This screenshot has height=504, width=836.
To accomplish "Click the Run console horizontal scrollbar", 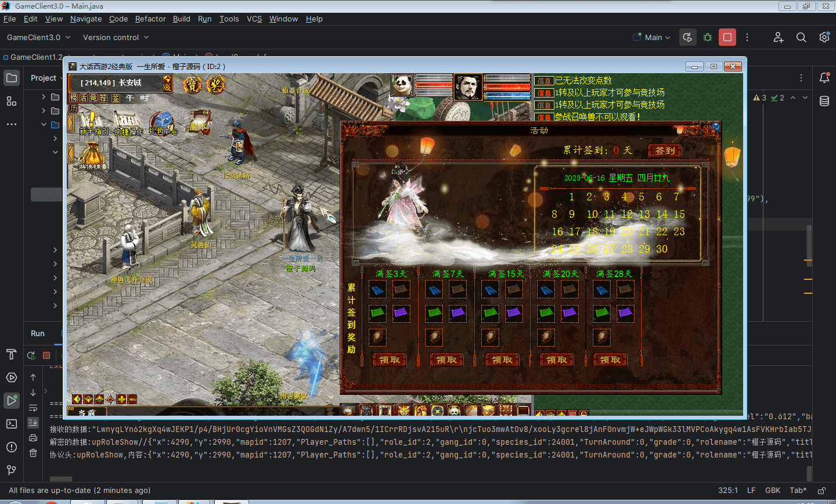I will [x=61, y=479].
